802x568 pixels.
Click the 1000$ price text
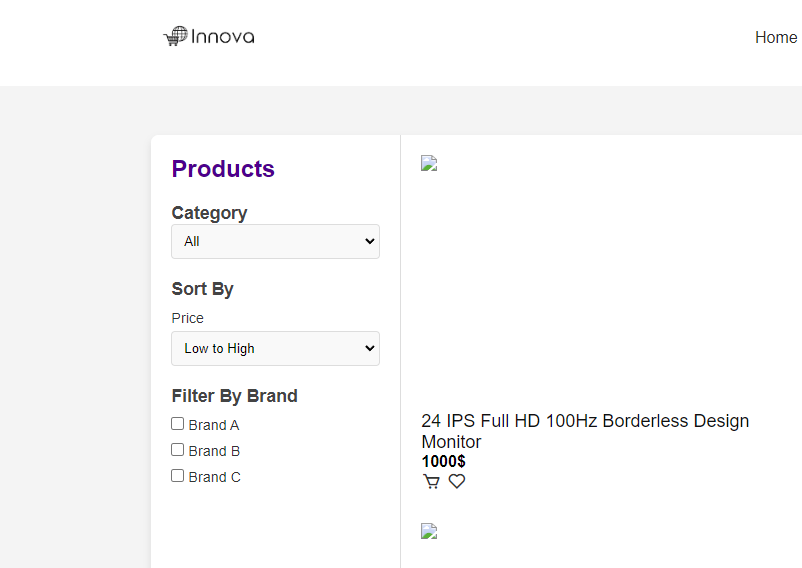(x=443, y=461)
